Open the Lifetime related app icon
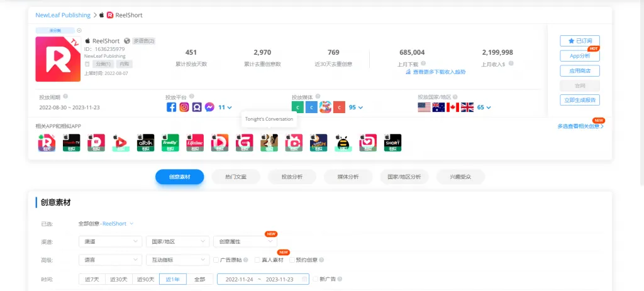 point(196,143)
